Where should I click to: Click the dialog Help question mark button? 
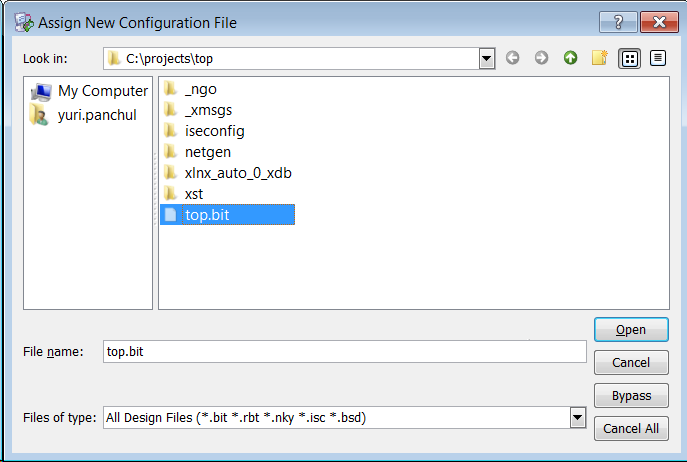click(x=618, y=21)
